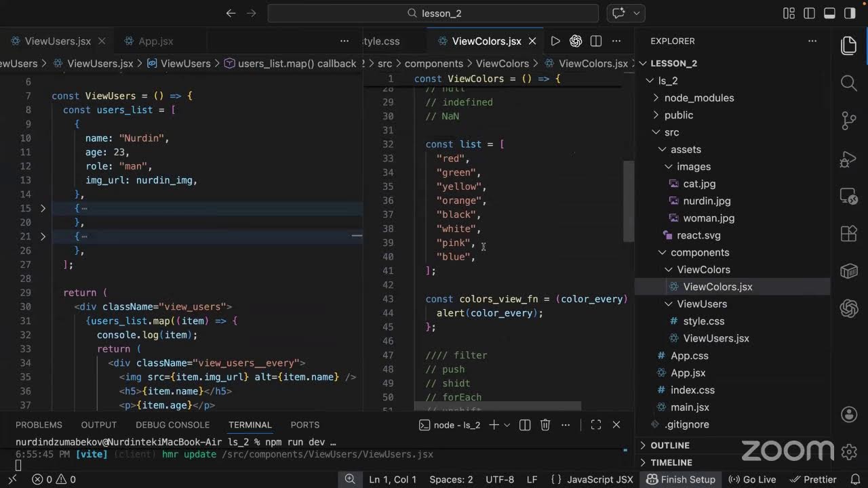868x488 pixels.
Task: Open the ChatGPT icon in activity bar
Action: click(849, 309)
